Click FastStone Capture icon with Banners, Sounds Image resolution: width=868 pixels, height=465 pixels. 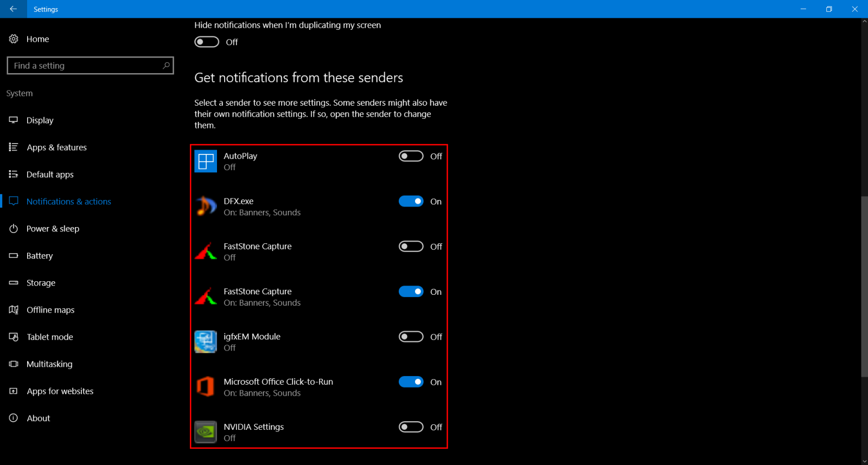click(x=206, y=296)
